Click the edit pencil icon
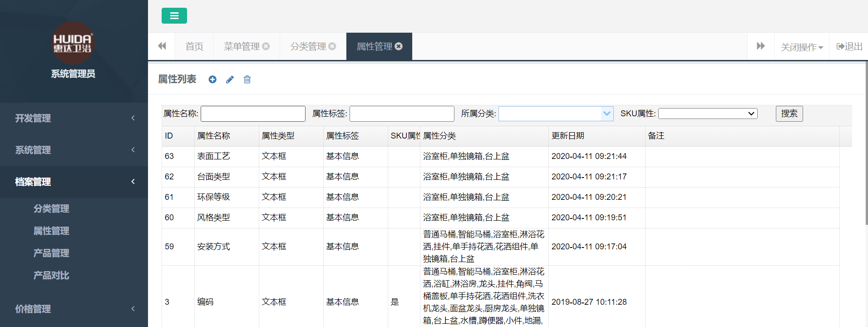 coord(230,79)
